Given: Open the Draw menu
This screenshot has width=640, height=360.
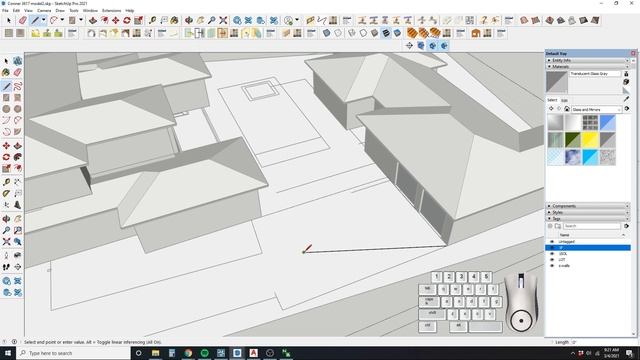Looking at the screenshot, I should tap(60, 10).
